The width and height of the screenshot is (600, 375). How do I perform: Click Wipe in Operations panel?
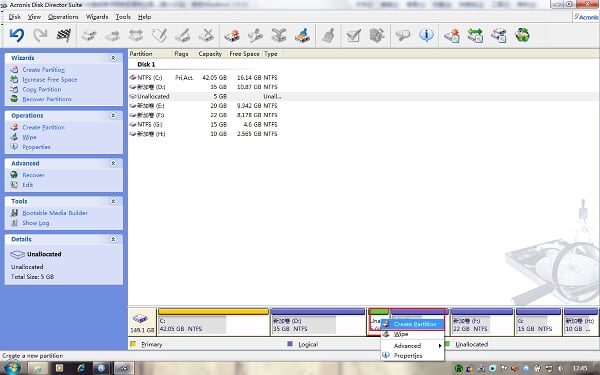(x=29, y=137)
